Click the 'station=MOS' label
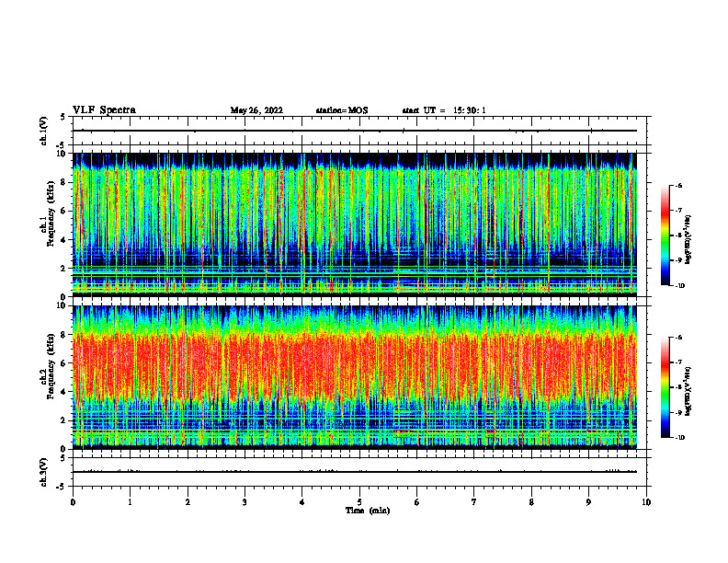 (x=342, y=110)
